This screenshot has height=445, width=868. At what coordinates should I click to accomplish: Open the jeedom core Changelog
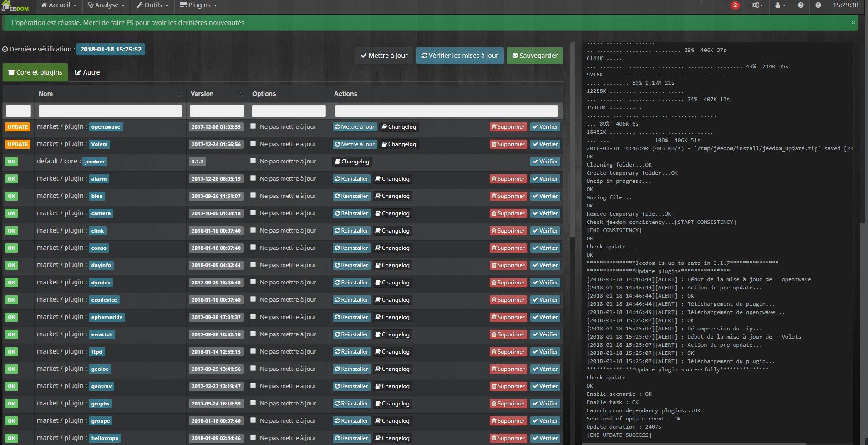(x=352, y=162)
